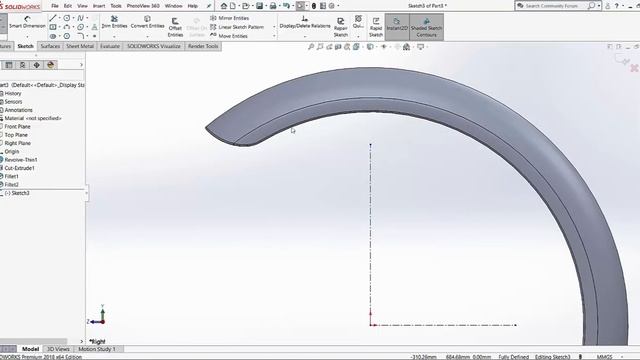Click Move Entities

point(229,36)
